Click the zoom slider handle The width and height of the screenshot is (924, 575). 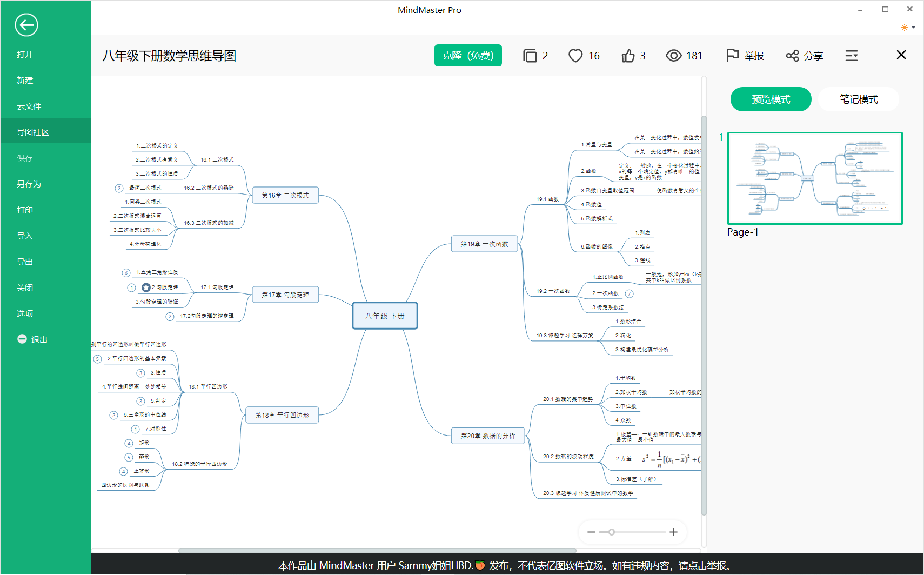pyautogui.click(x=611, y=532)
